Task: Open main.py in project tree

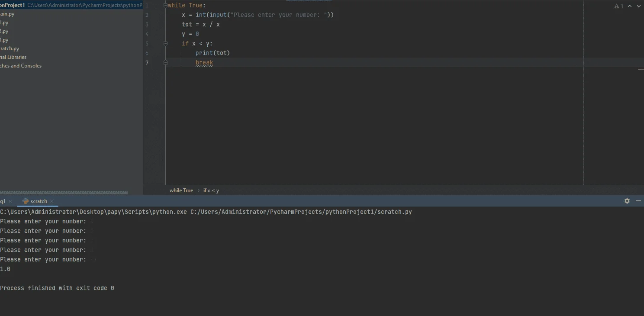Action: (x=7, y=14)
